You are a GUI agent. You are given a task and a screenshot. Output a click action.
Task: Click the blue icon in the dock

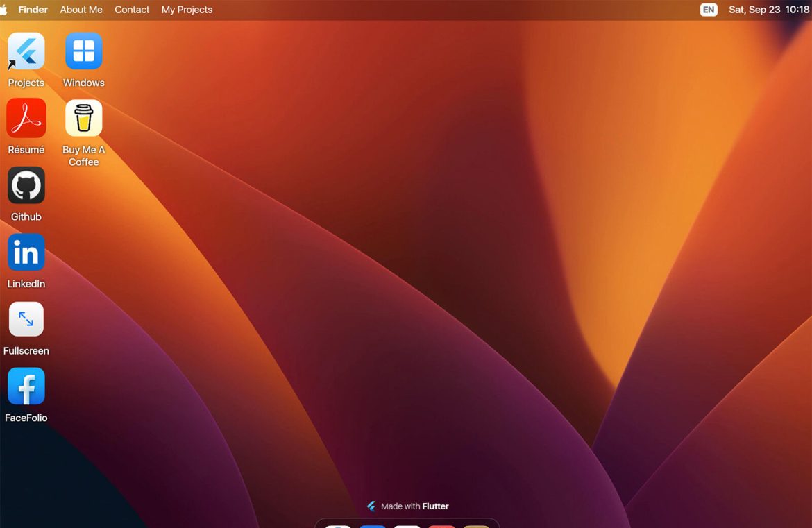click(373, 526)
